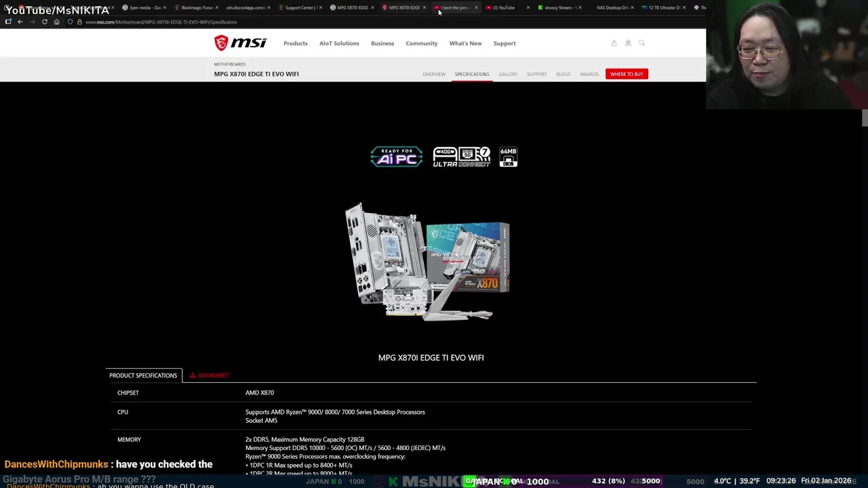The height and width of the screenshot is (488, 868).
Task: Click the browser home icon
Action: click(x=56, y=22)
